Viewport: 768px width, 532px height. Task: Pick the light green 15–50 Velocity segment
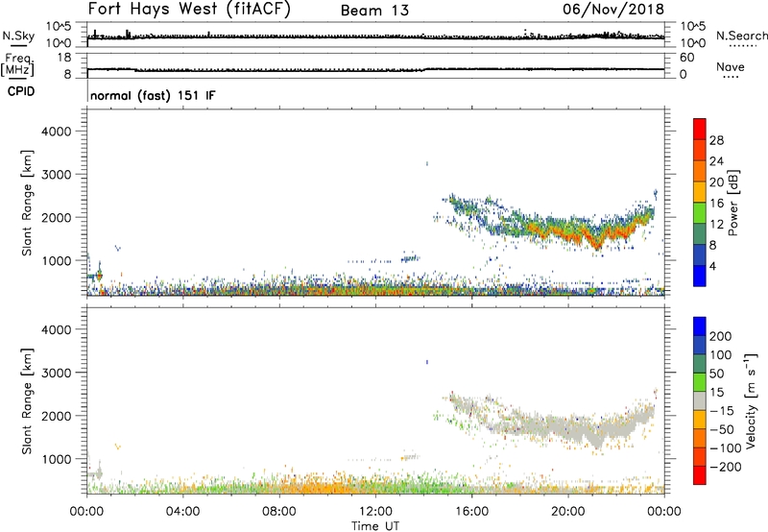[x=700, y=382]
